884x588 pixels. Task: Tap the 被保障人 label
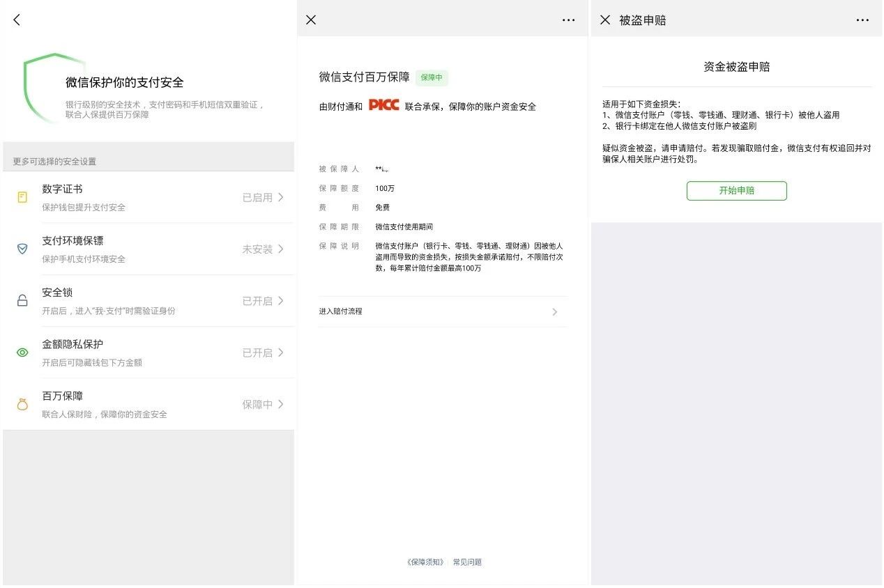coord(339,169)
